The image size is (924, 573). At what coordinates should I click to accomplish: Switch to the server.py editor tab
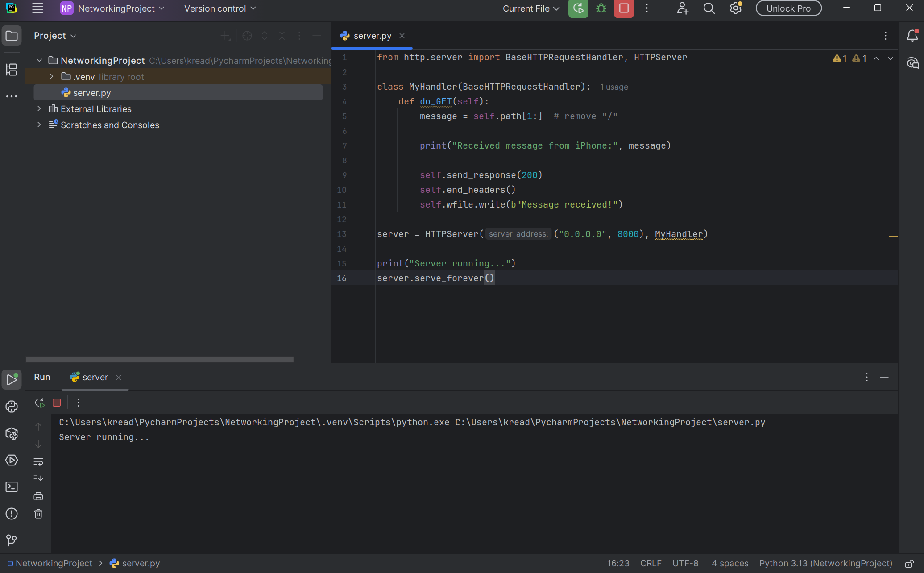[372, 36]
